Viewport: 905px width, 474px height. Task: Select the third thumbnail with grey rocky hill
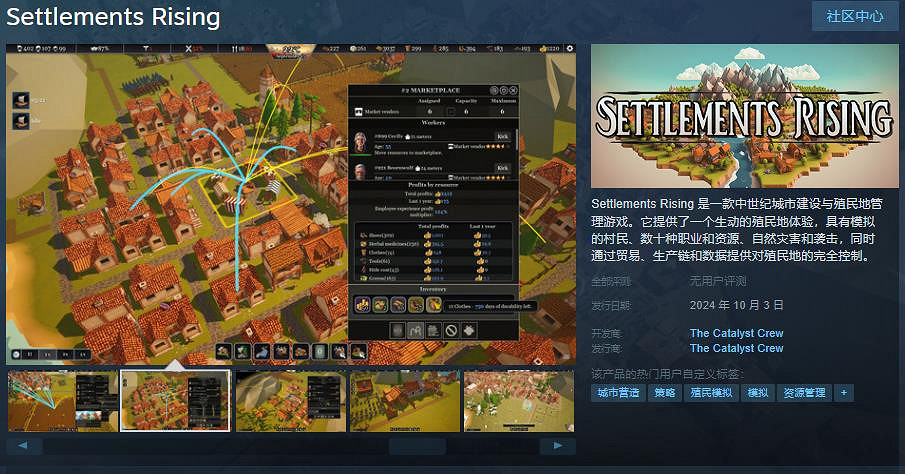click(x=291, y=401)
